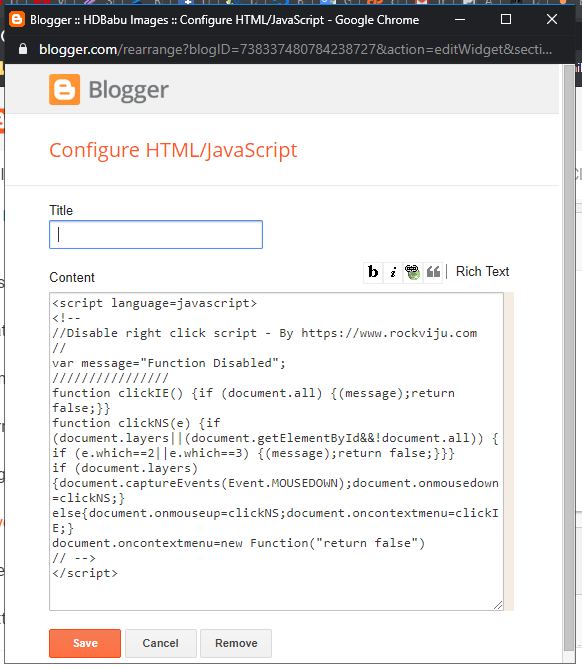Close the Configure HTML/JavaScript window
The height and width of the screenshot is (668, 582).
click(x=552, y=20)
